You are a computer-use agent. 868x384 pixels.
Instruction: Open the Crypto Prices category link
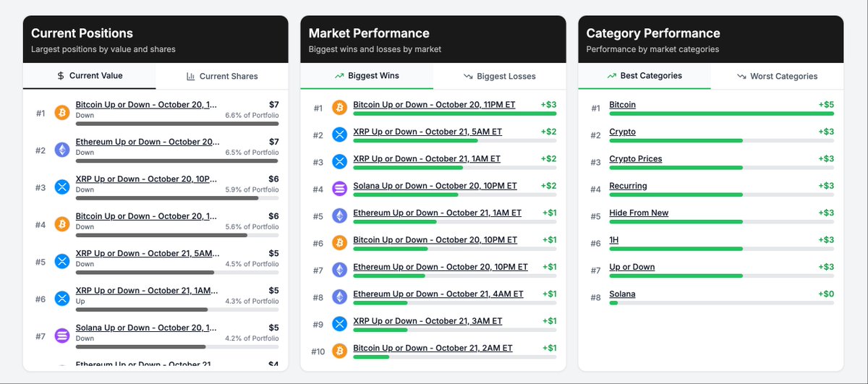pyautogui.click(x=635, y=159)
